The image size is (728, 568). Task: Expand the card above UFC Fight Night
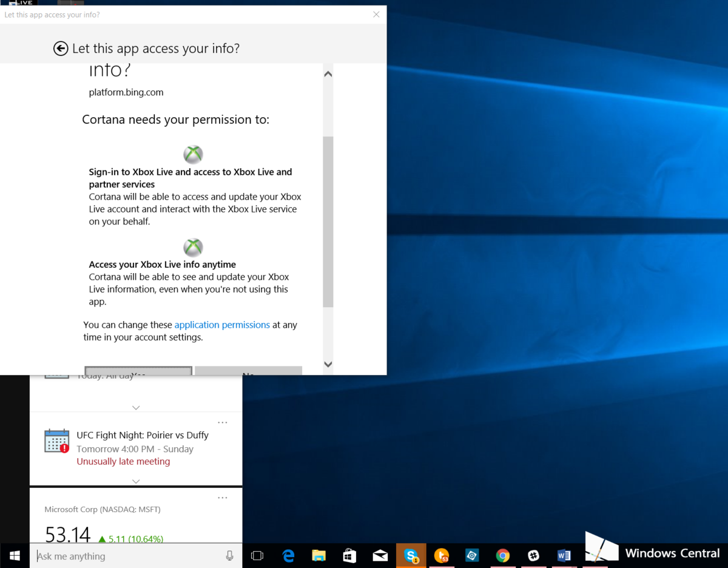pyautogui.click(x=136, y=408)
